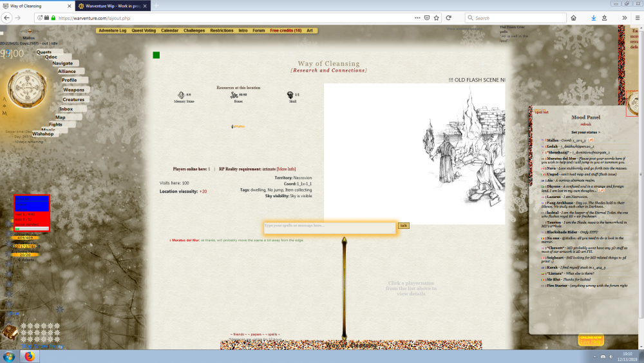This screenshot has height=363, width=644.
Task: Show hidden system tray icons
Action: (594, 357)
